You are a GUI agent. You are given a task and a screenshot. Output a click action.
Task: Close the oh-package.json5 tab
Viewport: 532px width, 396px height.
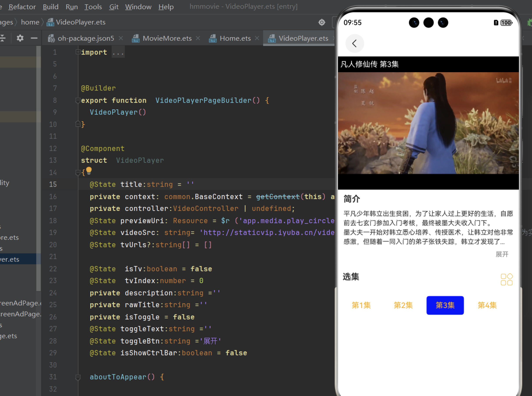point(121,38)
